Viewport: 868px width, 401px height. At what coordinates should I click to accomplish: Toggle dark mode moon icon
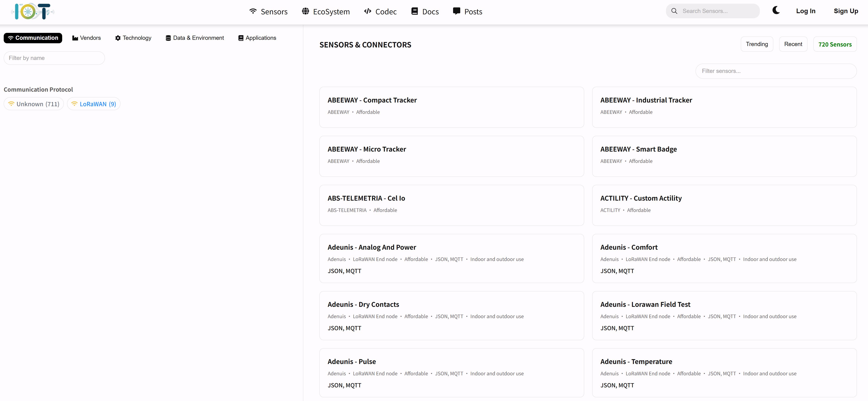(776, 10)
